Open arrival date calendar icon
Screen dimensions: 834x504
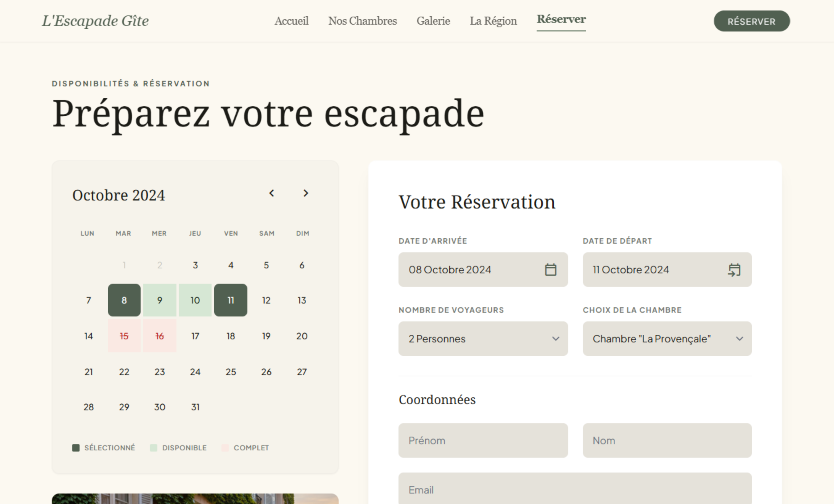pyautogui.click(x=550, y=270)
